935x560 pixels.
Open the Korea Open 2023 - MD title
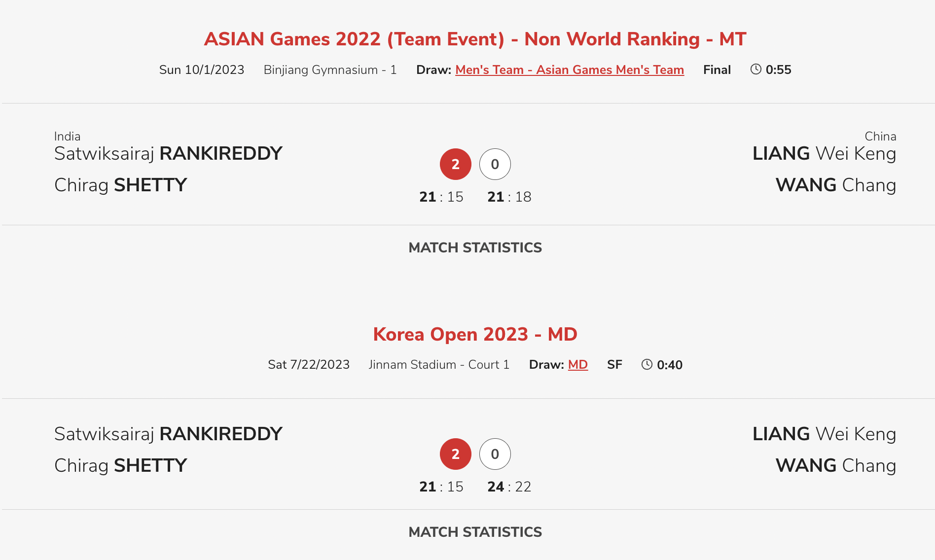point(475,334)
